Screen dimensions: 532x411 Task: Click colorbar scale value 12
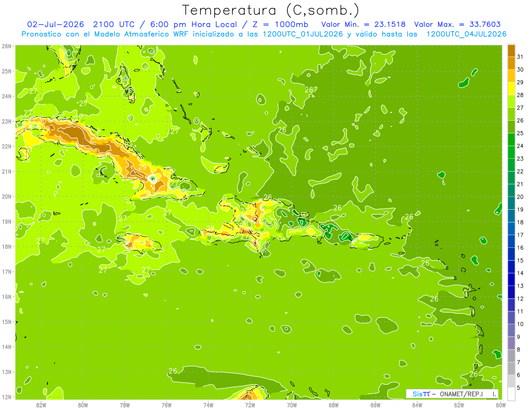520,298
